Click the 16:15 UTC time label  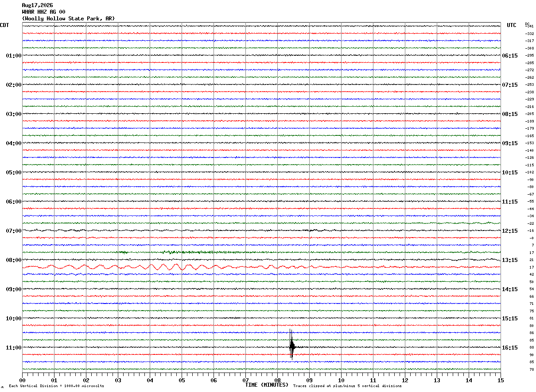[x=509, y=348]
